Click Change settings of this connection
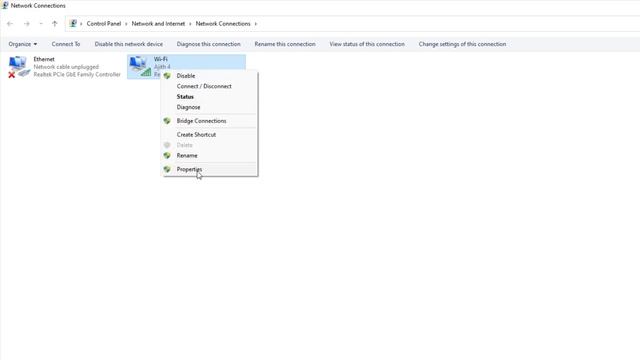 coord(462,44)
